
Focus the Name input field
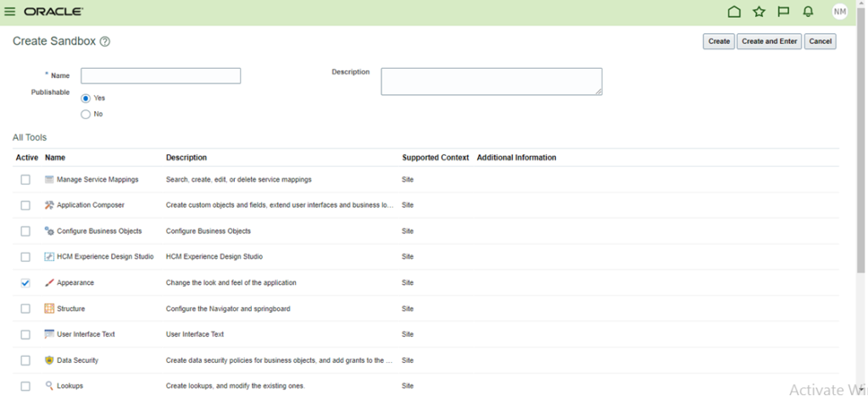point(160,75)
